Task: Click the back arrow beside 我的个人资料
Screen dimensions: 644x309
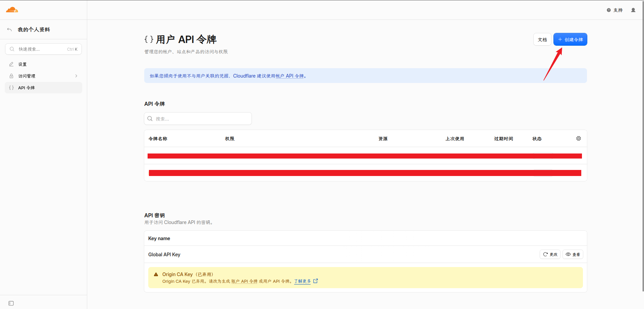Action: [x=9, y=30]
